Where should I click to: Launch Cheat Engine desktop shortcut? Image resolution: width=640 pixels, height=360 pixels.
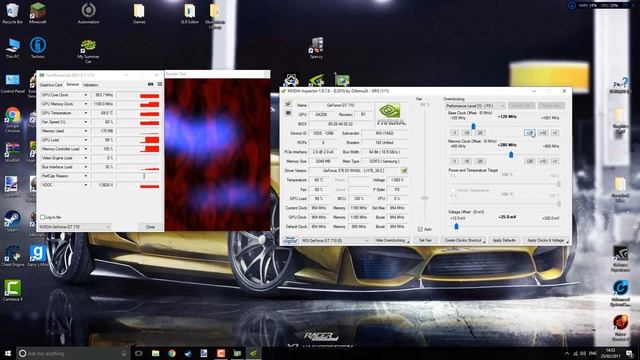coord(13,256)
